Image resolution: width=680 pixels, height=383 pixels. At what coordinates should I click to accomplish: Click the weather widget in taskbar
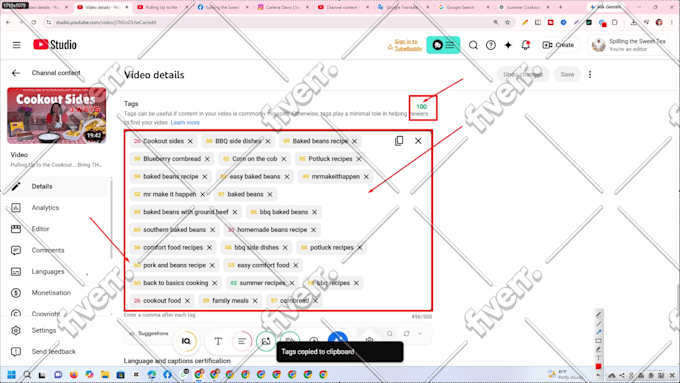(x=564, y=374)
